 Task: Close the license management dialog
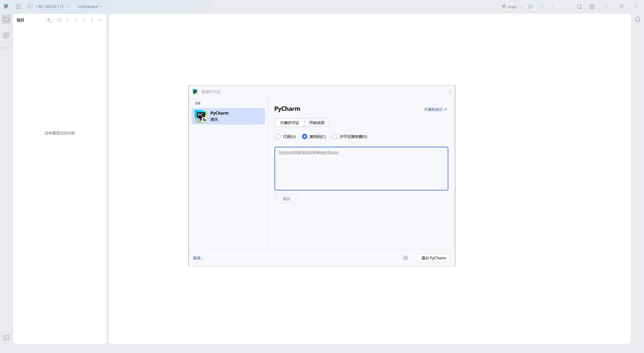click(450, 92)
